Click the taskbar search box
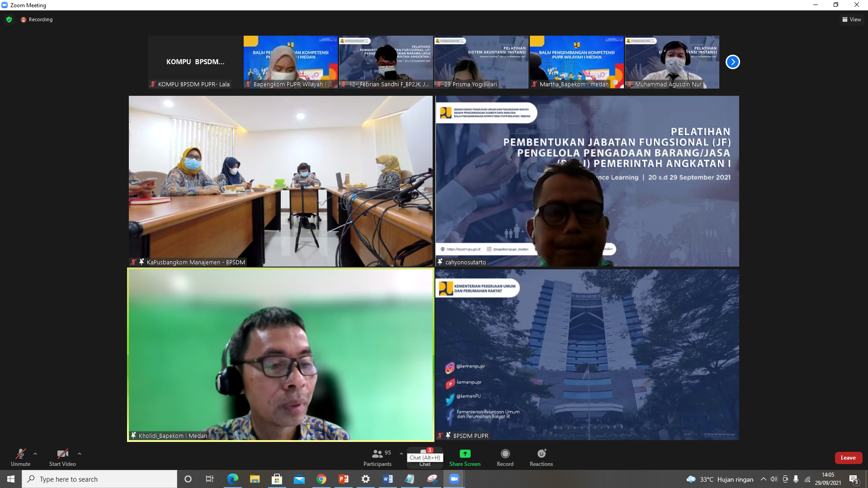 point(99,479)
